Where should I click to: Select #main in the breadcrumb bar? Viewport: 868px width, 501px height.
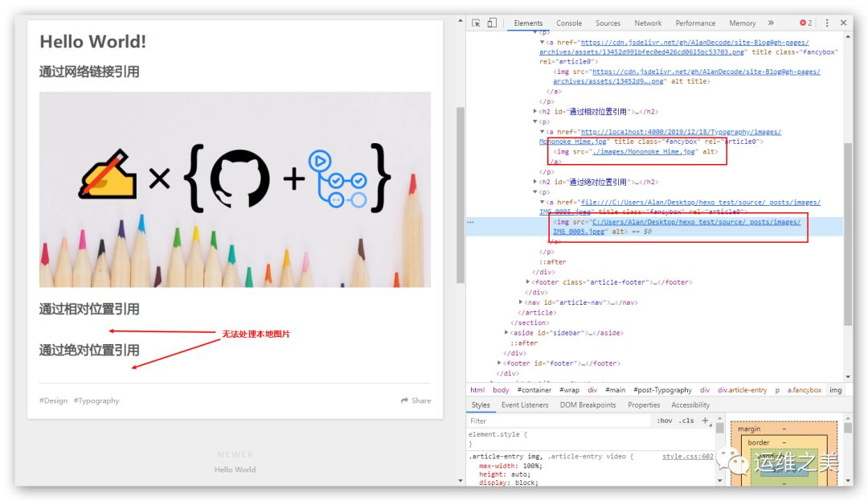(x=615, y=390)
